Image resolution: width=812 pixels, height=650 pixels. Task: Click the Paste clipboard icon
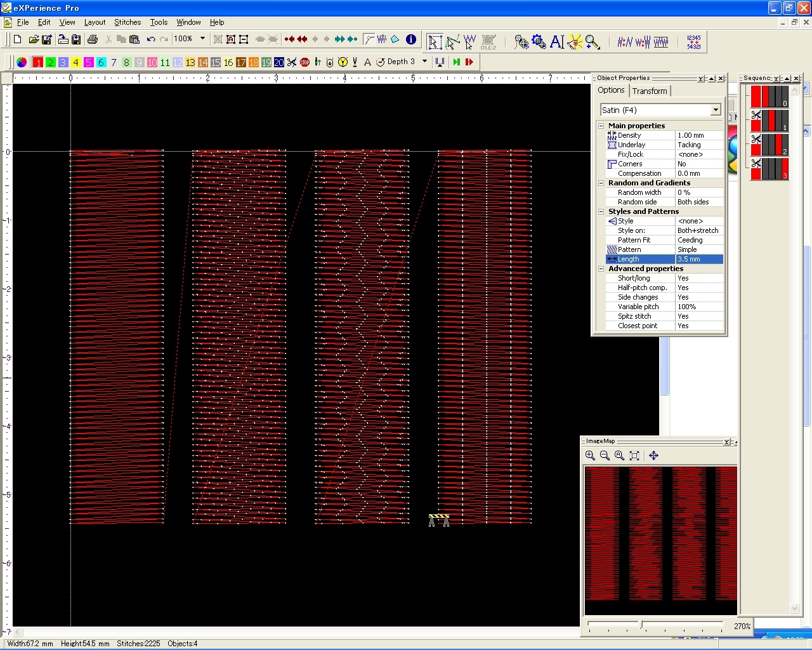(134, 39)
